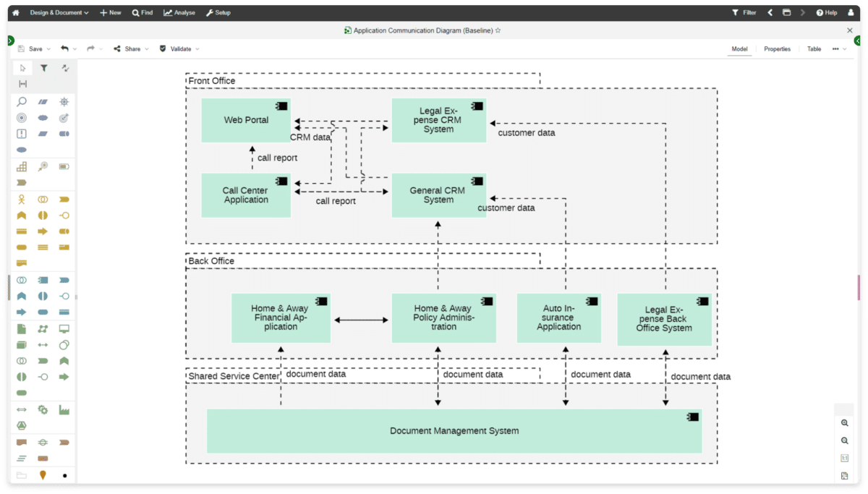Pick the green communication network icon
Screen dimensions: 868x494
43,328
